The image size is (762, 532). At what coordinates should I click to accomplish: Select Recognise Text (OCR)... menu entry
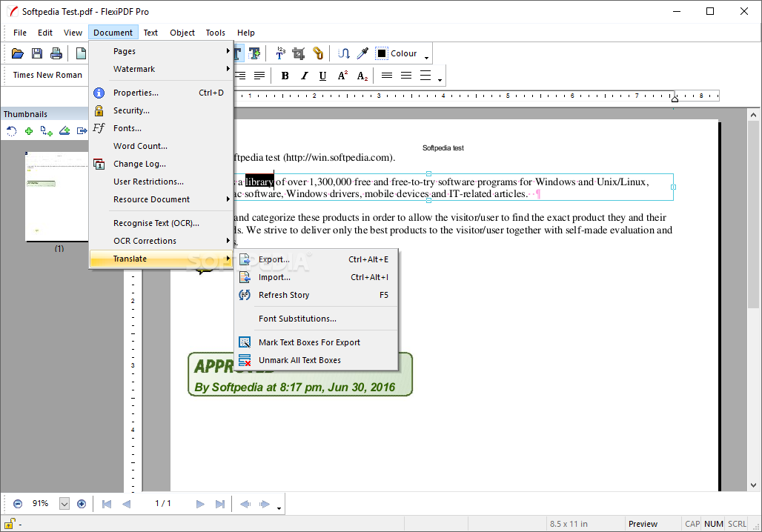162,224
